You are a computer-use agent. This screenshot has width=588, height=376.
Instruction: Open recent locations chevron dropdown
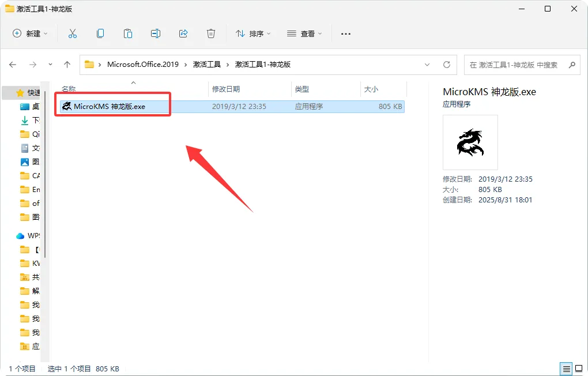[x=50, y=65]
